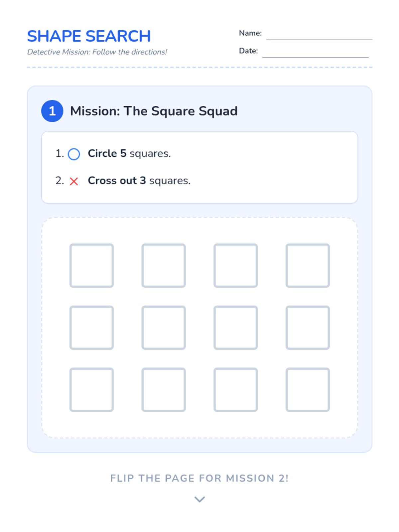Click FLIP THE PAGE FOR MISSION 2 text
This screenshot has width=399, height=532.
[x=199, y=478]
